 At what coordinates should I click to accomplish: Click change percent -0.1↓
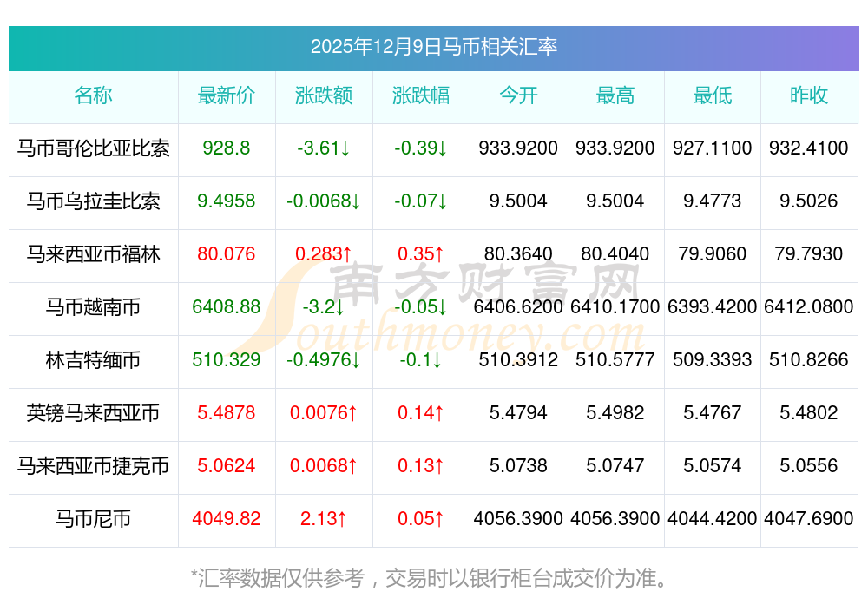coord(421,360)
